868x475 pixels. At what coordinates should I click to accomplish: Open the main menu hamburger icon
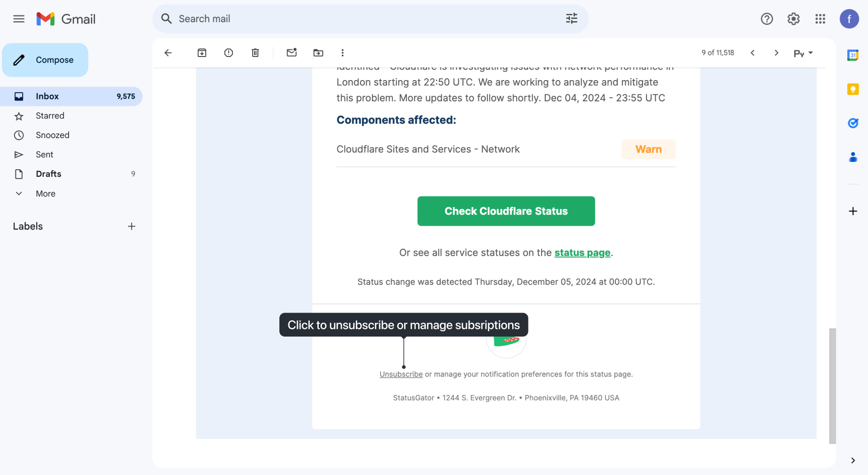(x=19, y=19)
